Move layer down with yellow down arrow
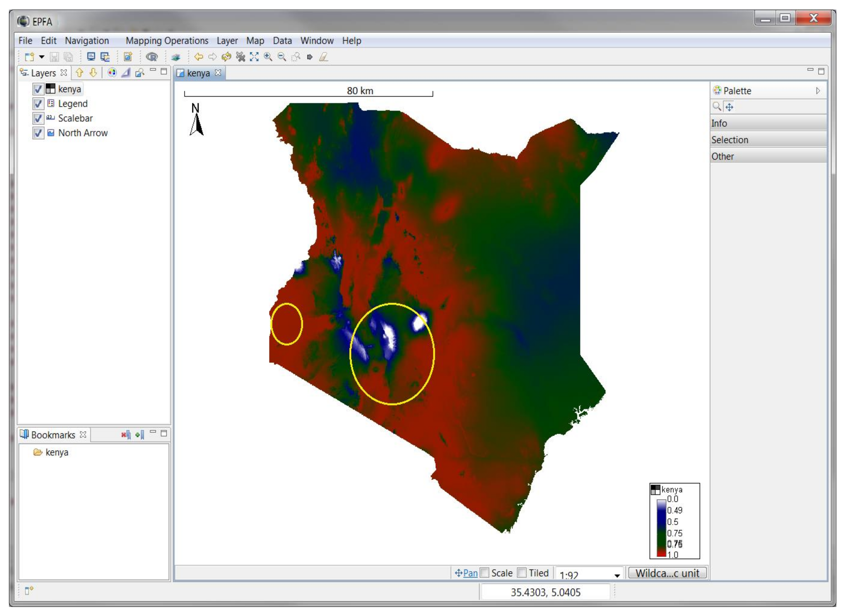Image resolution: width=846 pixels, height=616 pixels. (93, 72)
